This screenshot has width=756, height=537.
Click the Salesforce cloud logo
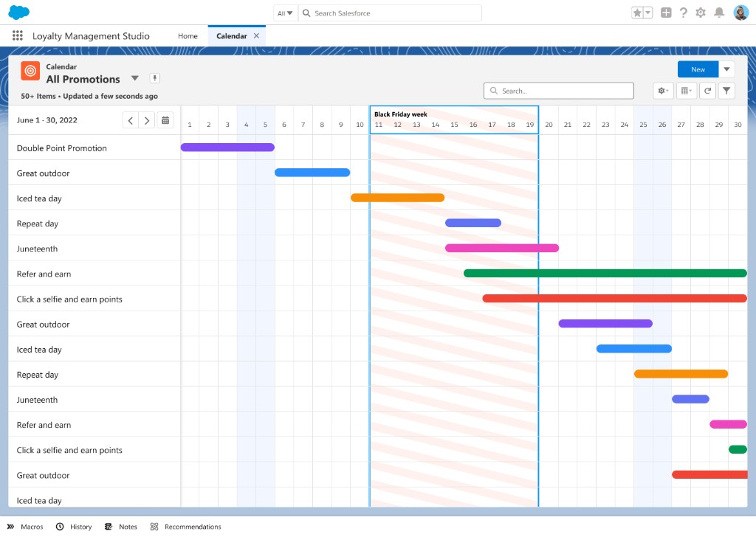coord(18,13)
